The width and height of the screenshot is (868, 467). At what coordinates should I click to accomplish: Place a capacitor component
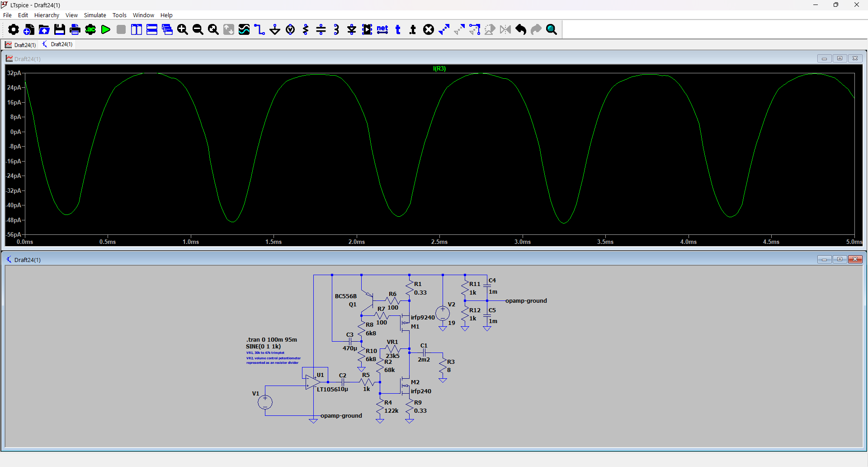(321, 30)
